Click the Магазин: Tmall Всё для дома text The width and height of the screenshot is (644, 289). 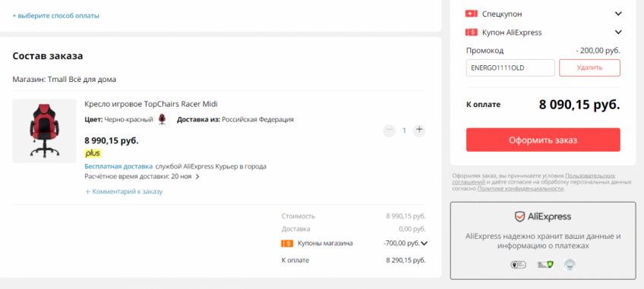pyautogui.click(x=64, y=80)
